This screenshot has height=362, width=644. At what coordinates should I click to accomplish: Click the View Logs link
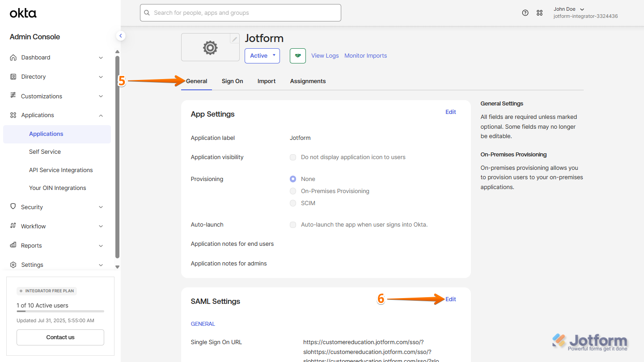point(325,56)
